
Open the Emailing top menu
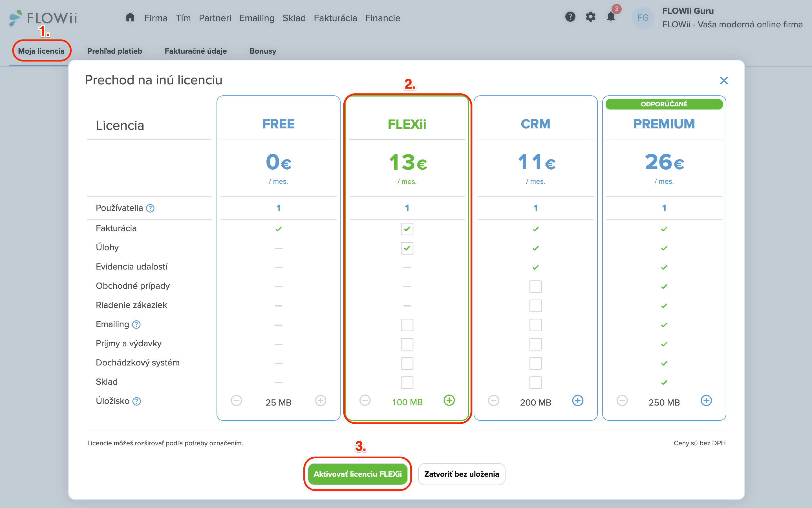pyautogui.click(x=257, y=18)
